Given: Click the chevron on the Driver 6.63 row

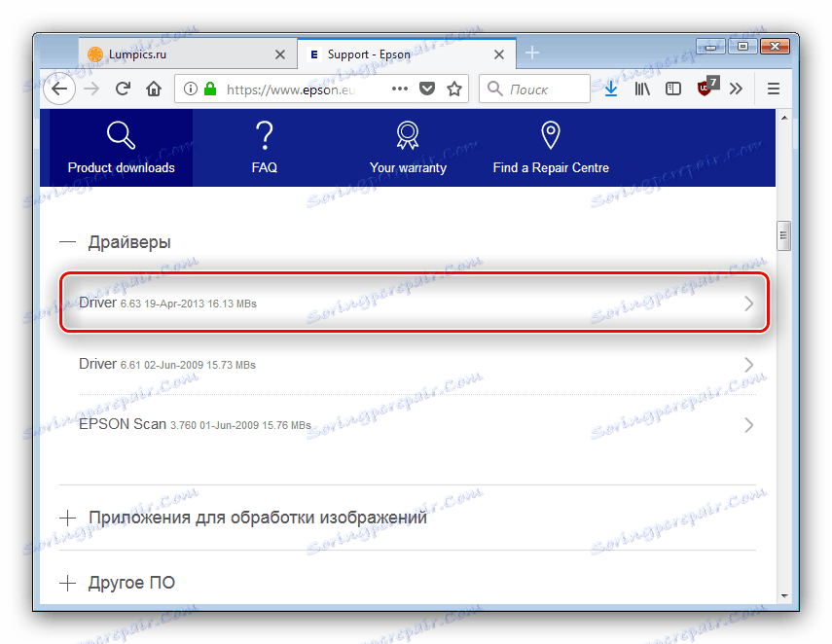Looking at the screenshot, I should pyautogui.click(x=748, y=304).
